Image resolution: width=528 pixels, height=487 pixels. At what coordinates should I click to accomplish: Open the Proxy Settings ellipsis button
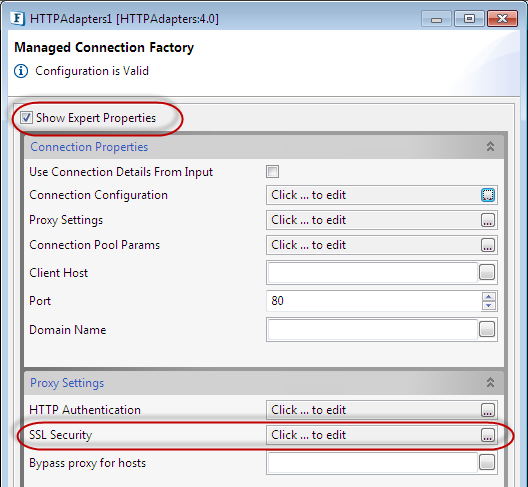click(488, 220)
